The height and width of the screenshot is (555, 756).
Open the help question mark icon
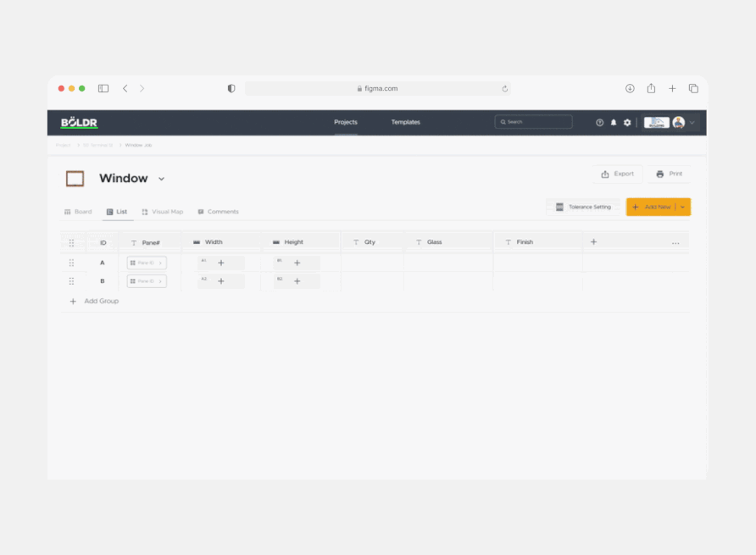pos(599,123)
